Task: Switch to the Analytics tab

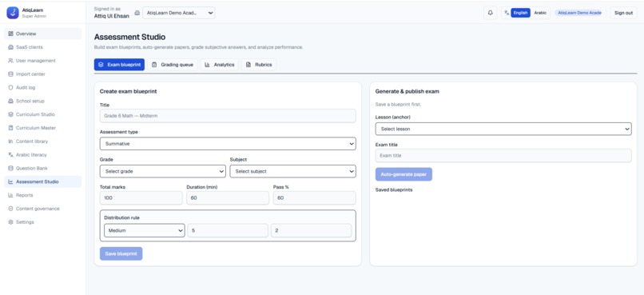Action: [219, 65]
